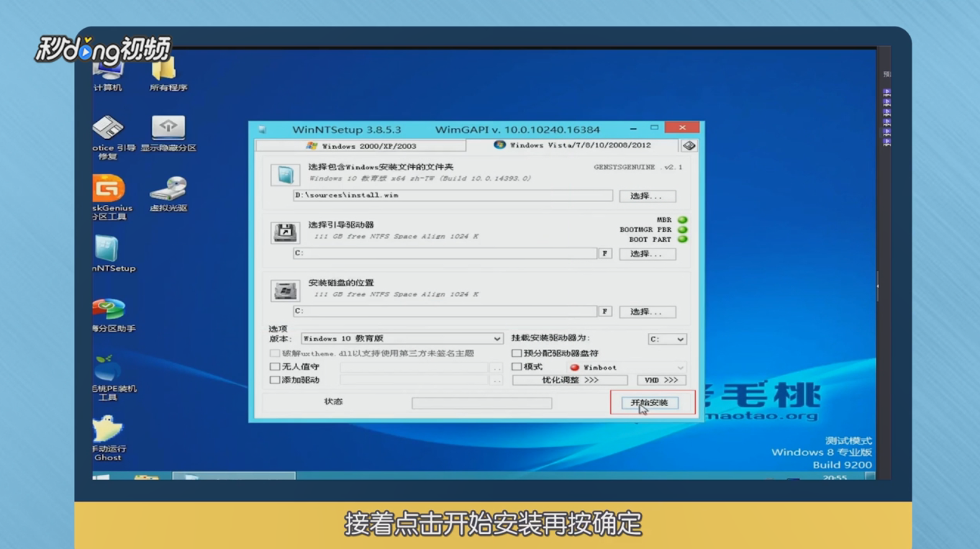Click the 开始安装 button
The height and width of the screenshot is (549, 980).
[x=650, y=402]
